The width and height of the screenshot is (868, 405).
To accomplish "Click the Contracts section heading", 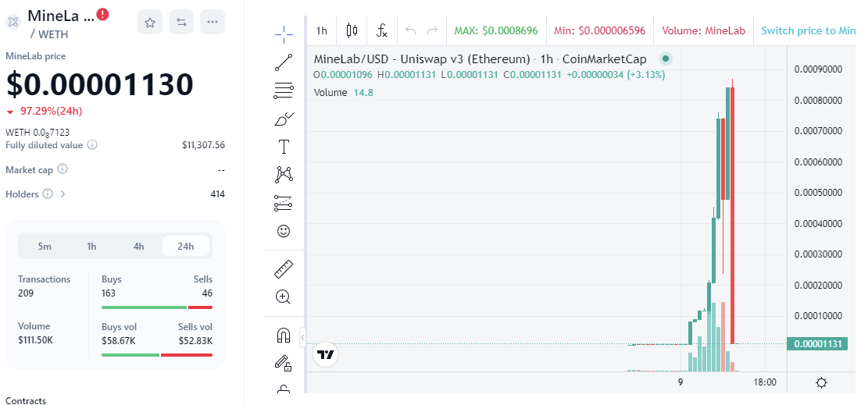I will [x=26, y=400].
